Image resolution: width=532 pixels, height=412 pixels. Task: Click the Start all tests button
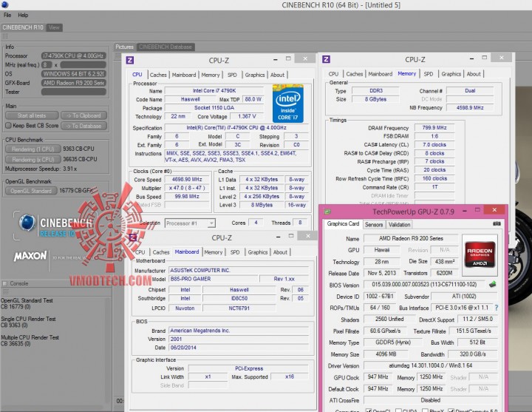(32, 115)
